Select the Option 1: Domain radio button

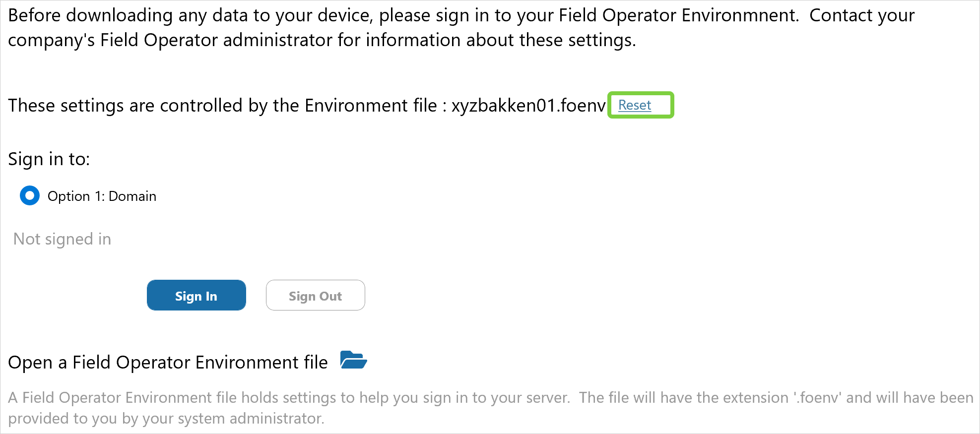[30, 196]
